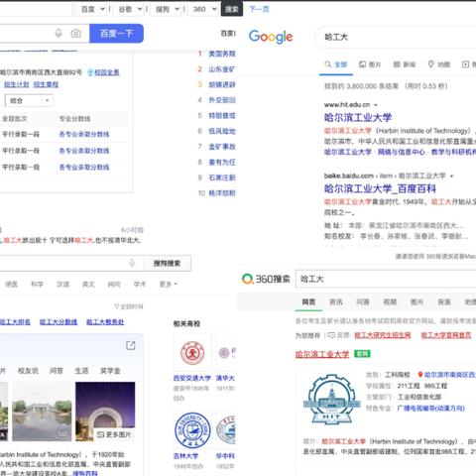The width and height of the screenshot is (476, 476).
Task: Select 360 问答 tab
Action: pos(363,301)
